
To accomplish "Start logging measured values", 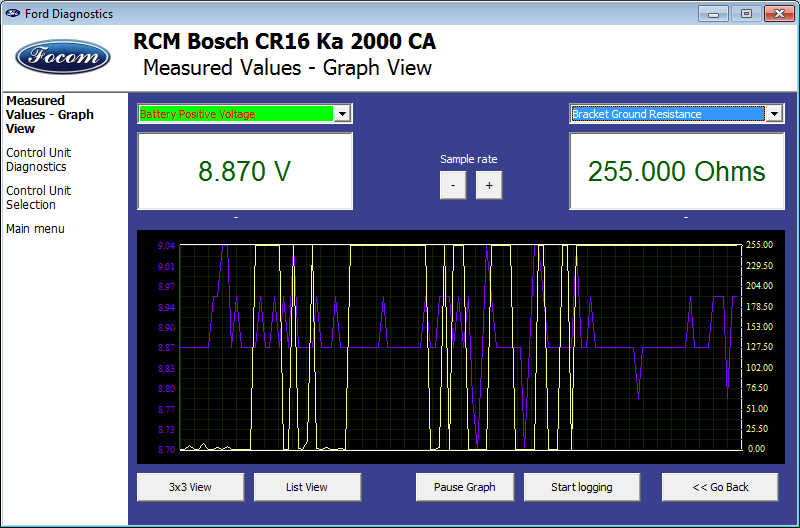I will [582, 487].
